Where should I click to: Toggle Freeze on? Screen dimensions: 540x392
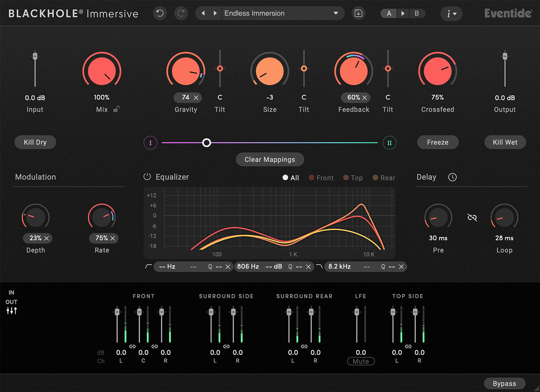tap(438, 142)
